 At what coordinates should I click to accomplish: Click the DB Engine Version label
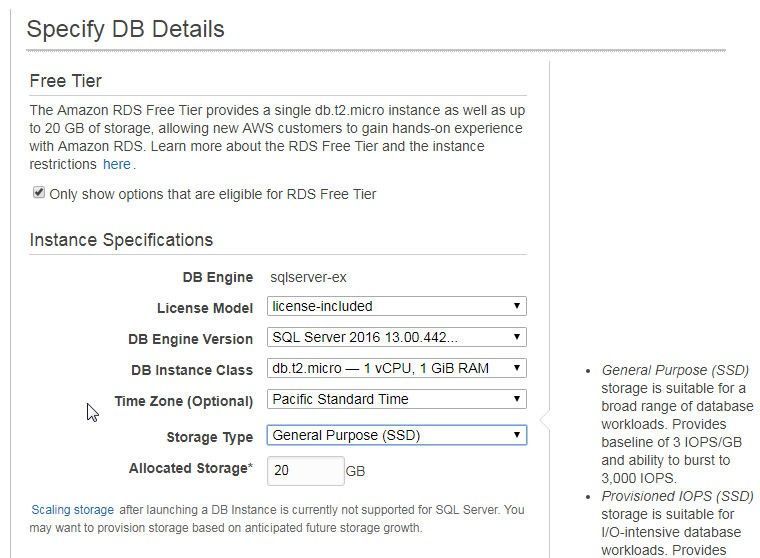[x=190, y=339]
